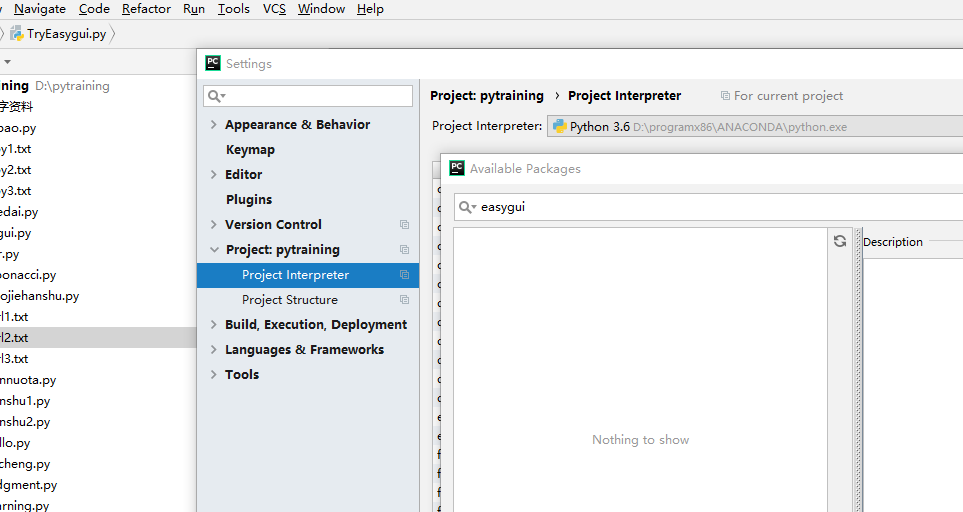The image size is (963, 512).
Task: Expand the Editor settings section
Action: coord(214,174)
